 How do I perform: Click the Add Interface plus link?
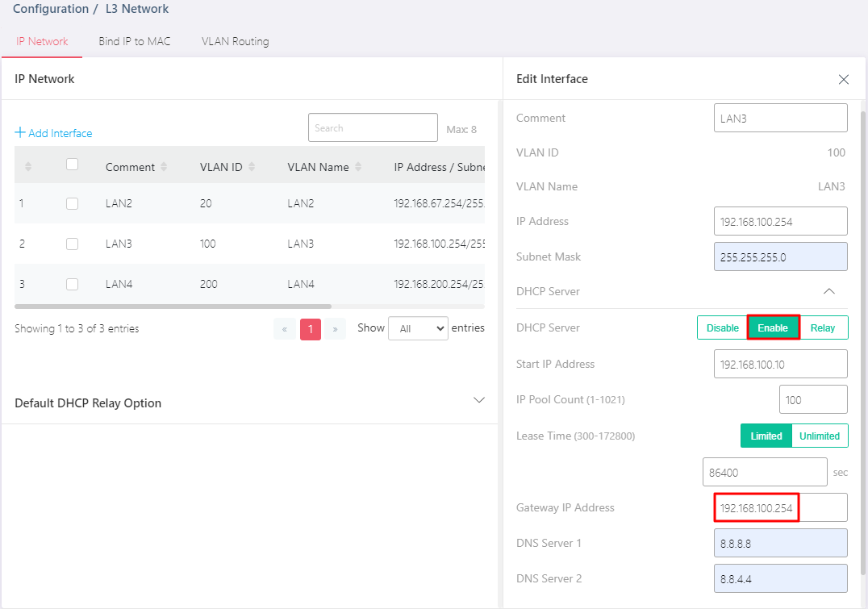click(x=53, y=133)
